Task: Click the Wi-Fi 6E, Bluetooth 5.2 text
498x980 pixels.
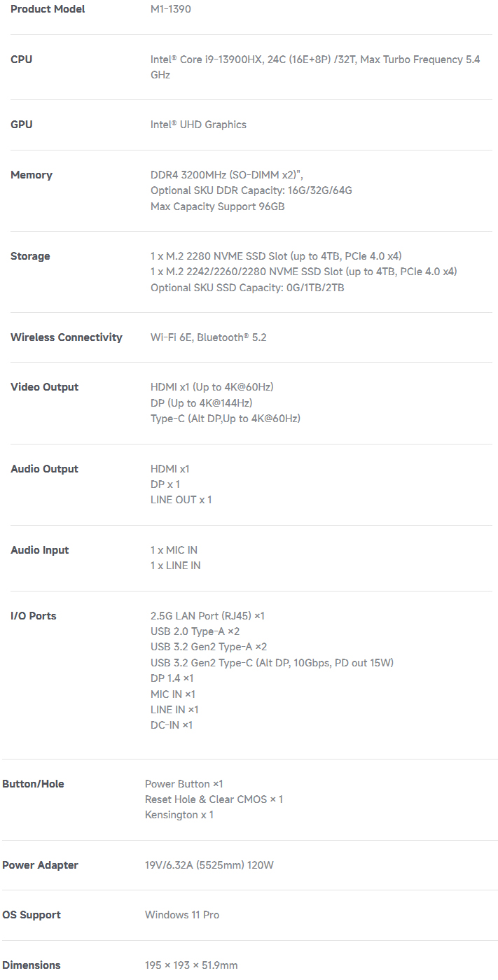Action: [x=209, y=337]
